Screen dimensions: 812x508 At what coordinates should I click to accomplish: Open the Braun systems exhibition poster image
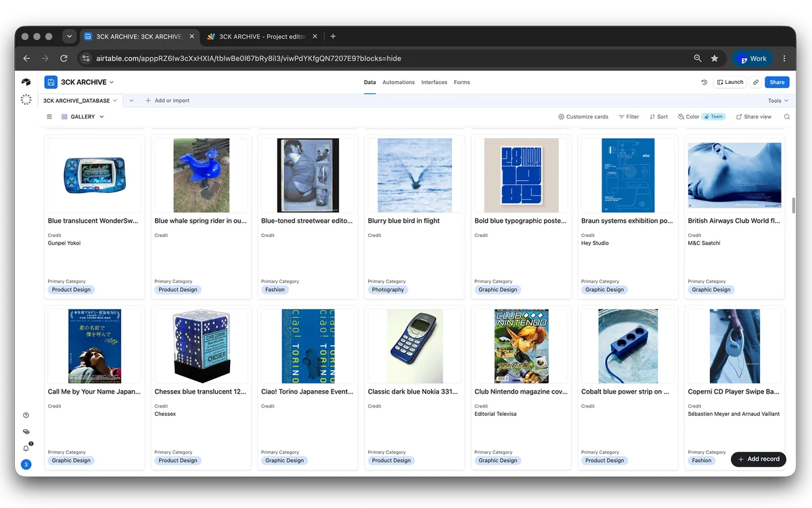(628, 175)
